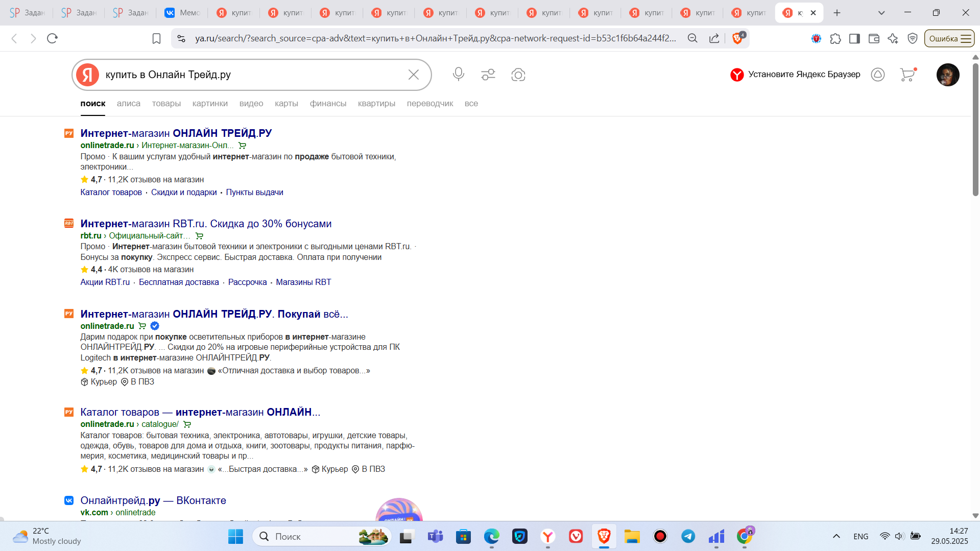The image size is (980, 551).
Task: Select the квартиры search tab
Action: pos(376,104)
